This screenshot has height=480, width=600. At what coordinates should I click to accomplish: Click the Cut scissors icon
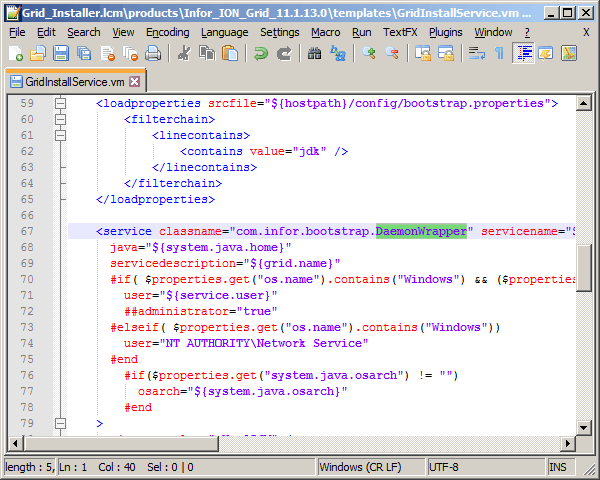[x=184, y=54]
